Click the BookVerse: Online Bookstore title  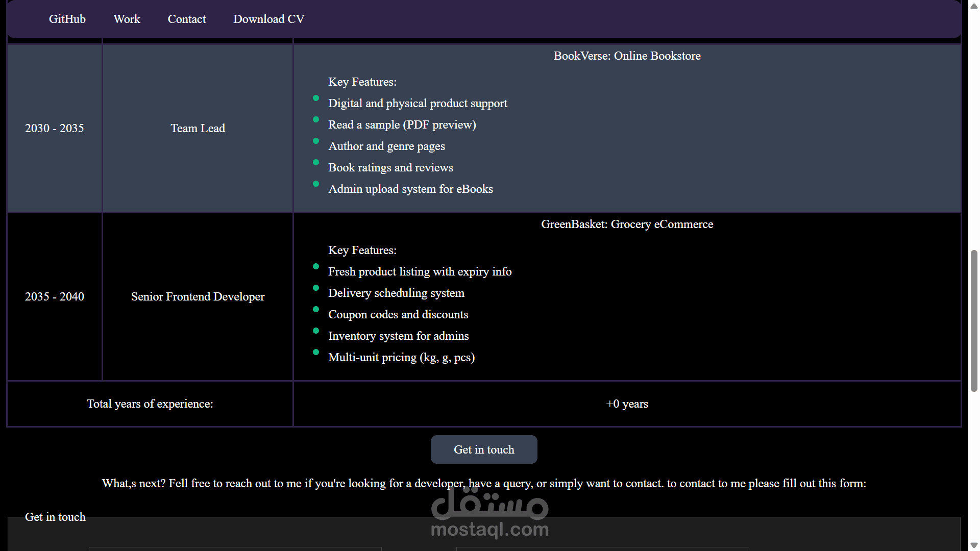[627, 56]
